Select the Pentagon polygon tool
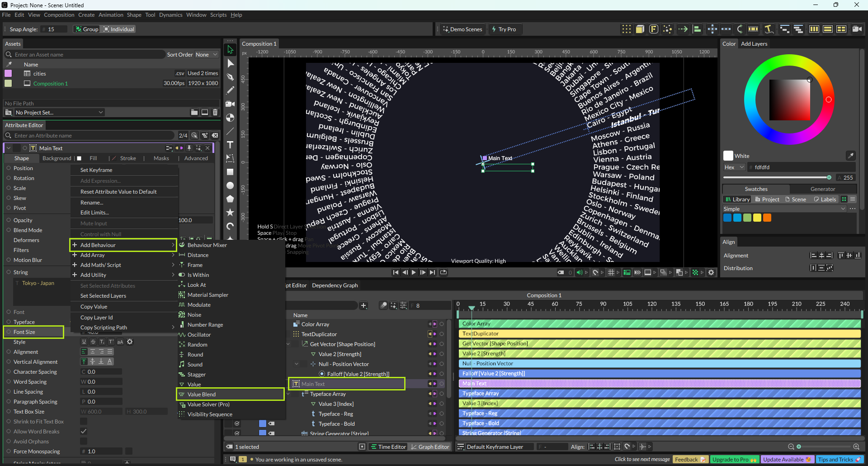868x466 pixels. tap(230, 199)
